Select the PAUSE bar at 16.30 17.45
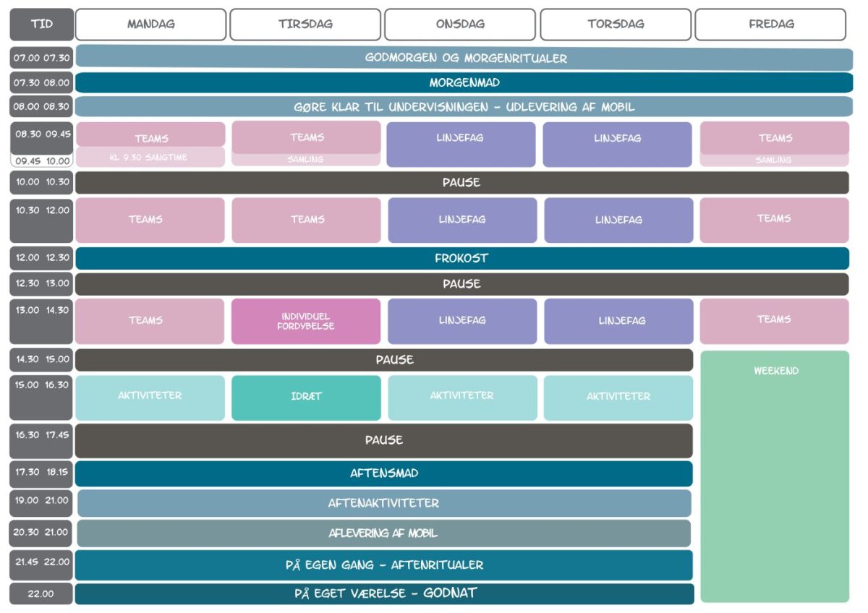This screenshot has width=868, height=613. [384, 440]
